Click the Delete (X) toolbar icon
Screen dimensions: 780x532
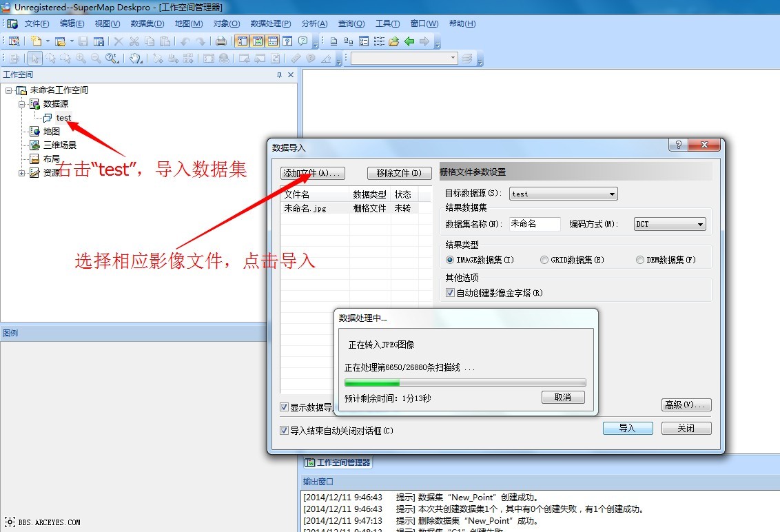[119, 41]
